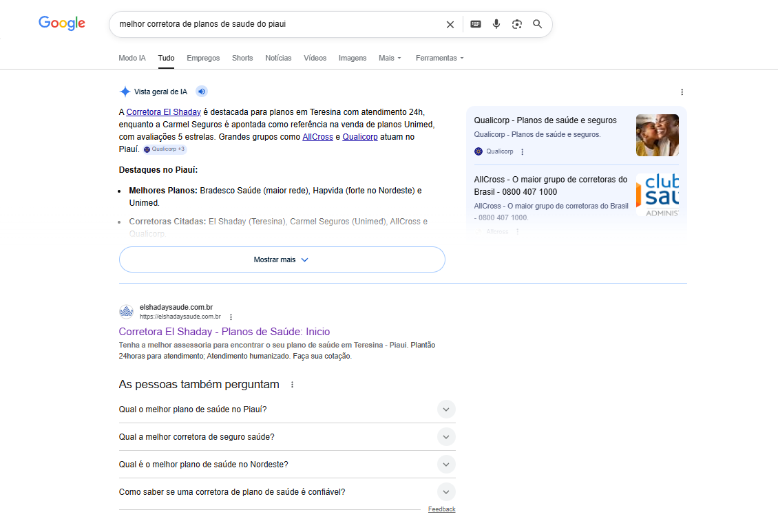Click inside the Google search input field
778x532 pixels.
[275, 24]
